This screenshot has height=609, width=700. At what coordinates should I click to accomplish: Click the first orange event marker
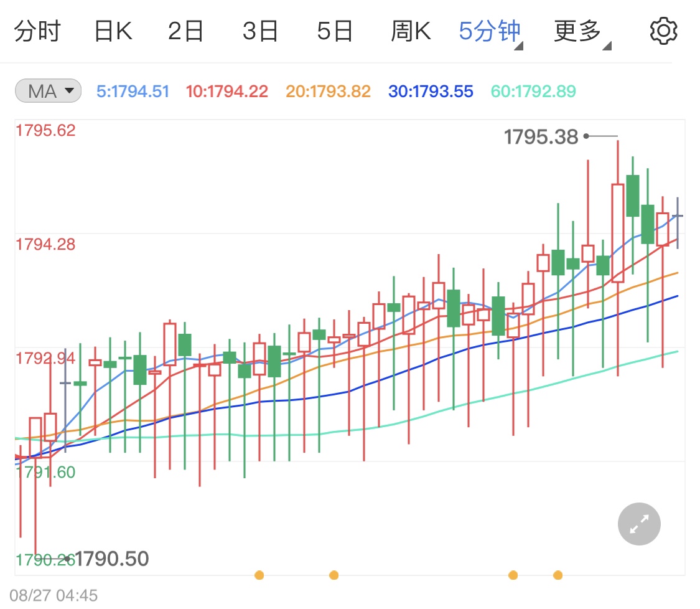(259, 575)
